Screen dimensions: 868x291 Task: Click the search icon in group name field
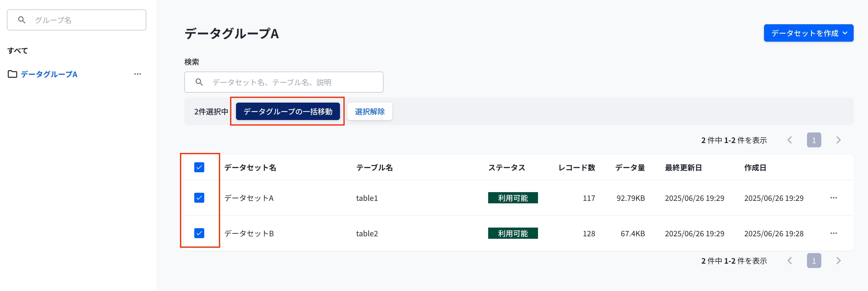(x=21, y=20)
